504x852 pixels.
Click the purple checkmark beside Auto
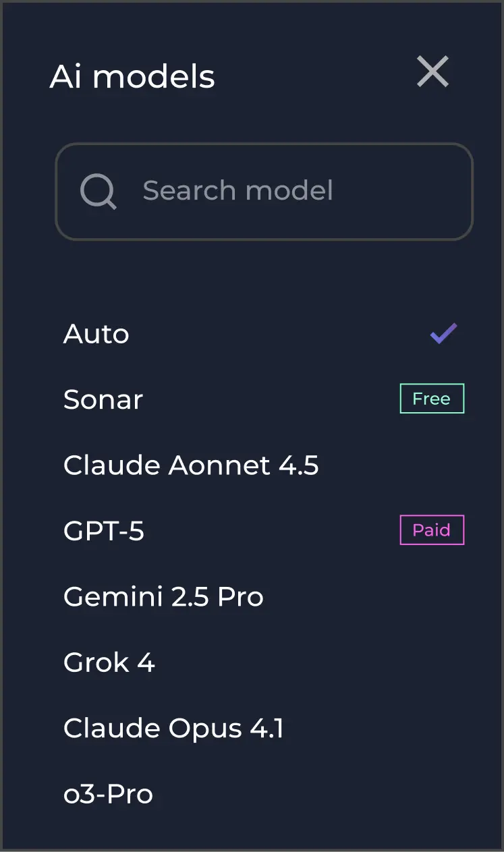click(443, 334)
